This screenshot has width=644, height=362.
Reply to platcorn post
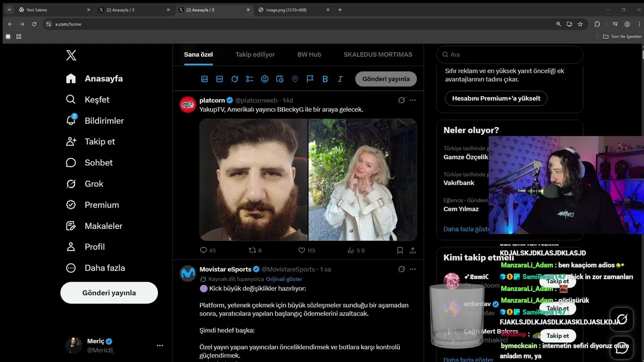(x=208, y=250)
